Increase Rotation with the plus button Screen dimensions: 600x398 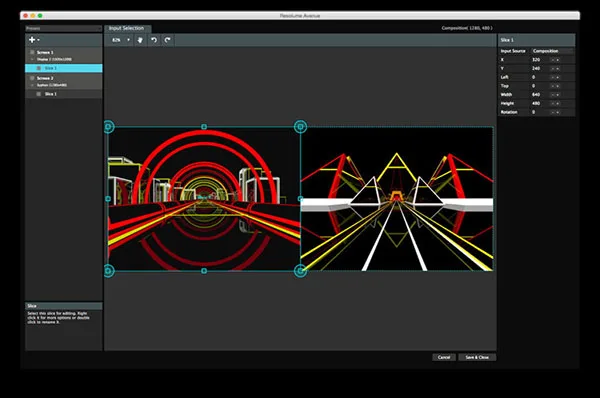pyautogui.click(x=558, y=112)
